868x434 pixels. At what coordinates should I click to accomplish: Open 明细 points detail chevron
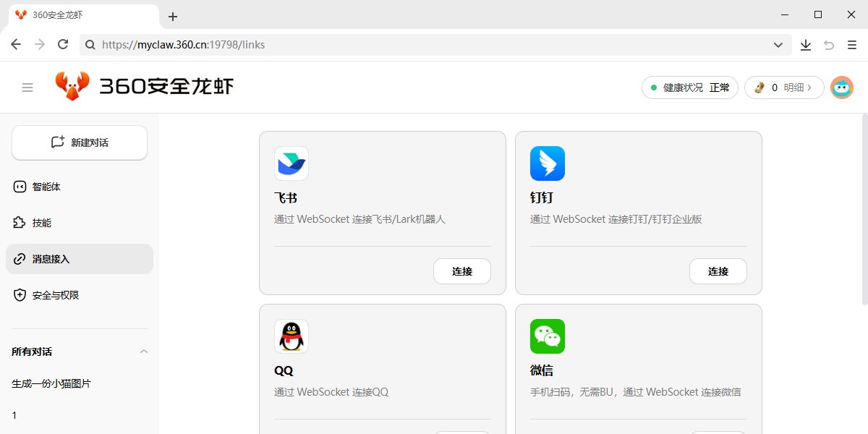(809, 88)
